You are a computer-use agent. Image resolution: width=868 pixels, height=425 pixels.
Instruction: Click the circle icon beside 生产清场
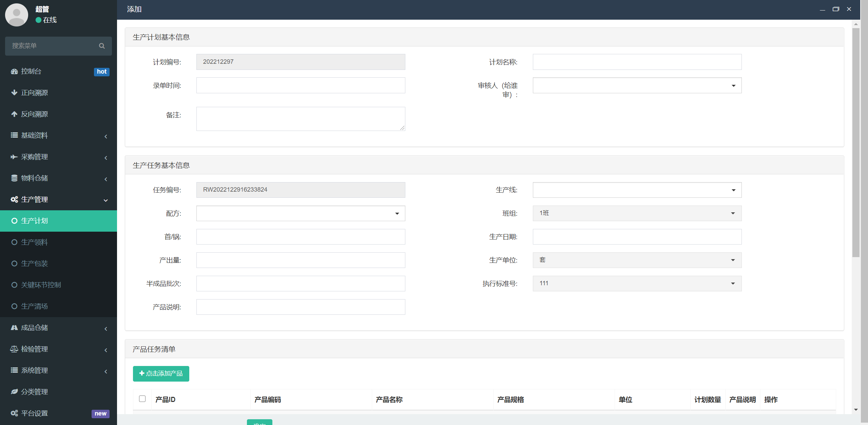coord(14,306)
